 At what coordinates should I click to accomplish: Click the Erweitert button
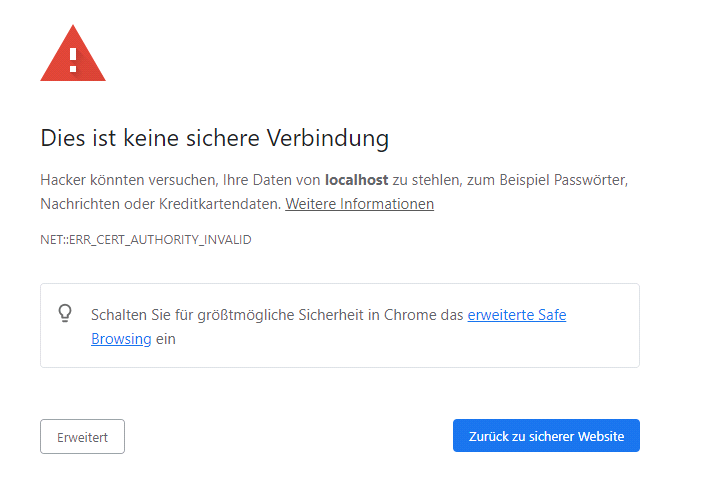coord(82,436)
